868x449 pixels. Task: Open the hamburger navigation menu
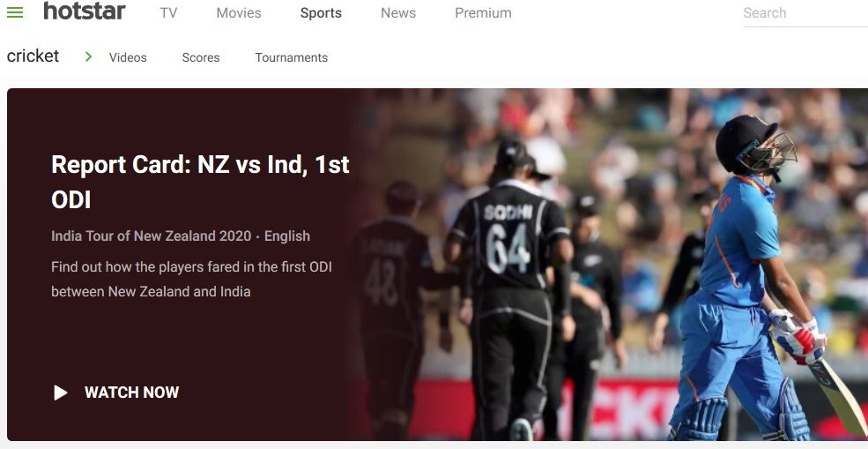[x=15, y=12]
